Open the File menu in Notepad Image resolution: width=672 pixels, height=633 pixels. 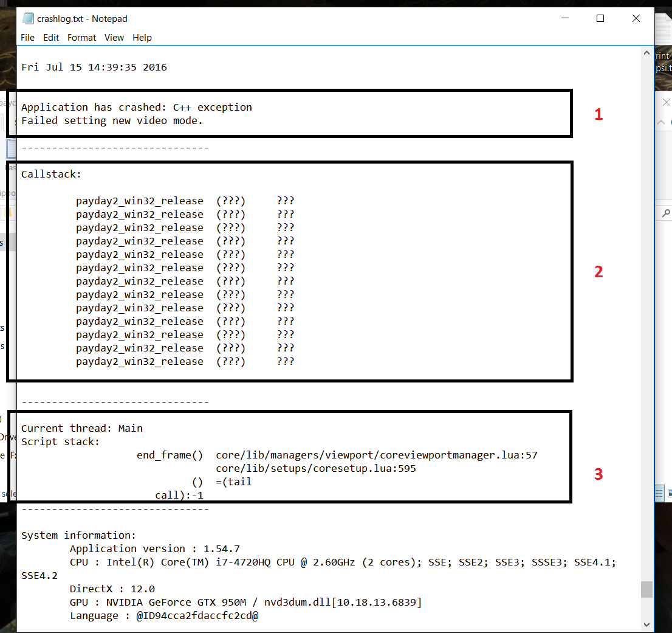click(27, 38)
